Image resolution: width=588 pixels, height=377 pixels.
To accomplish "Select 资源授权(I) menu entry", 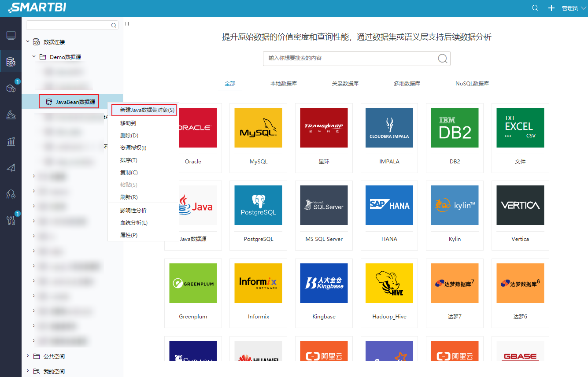I will [144, 148].
